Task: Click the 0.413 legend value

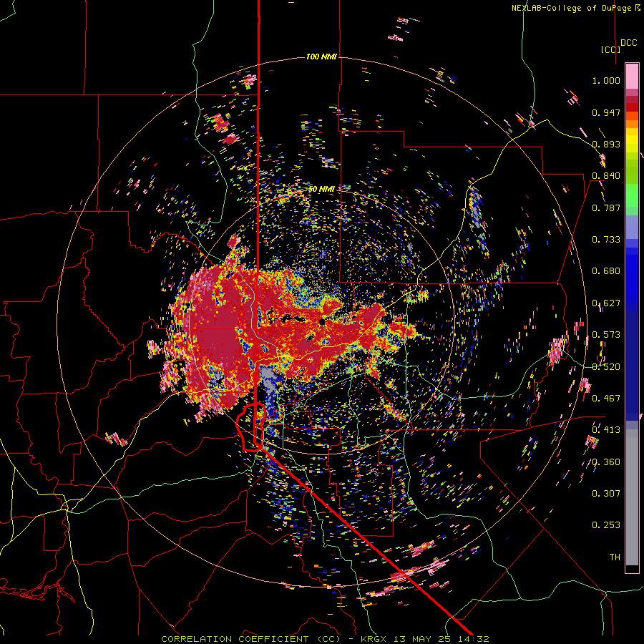Action: click(x=606, y=430)
